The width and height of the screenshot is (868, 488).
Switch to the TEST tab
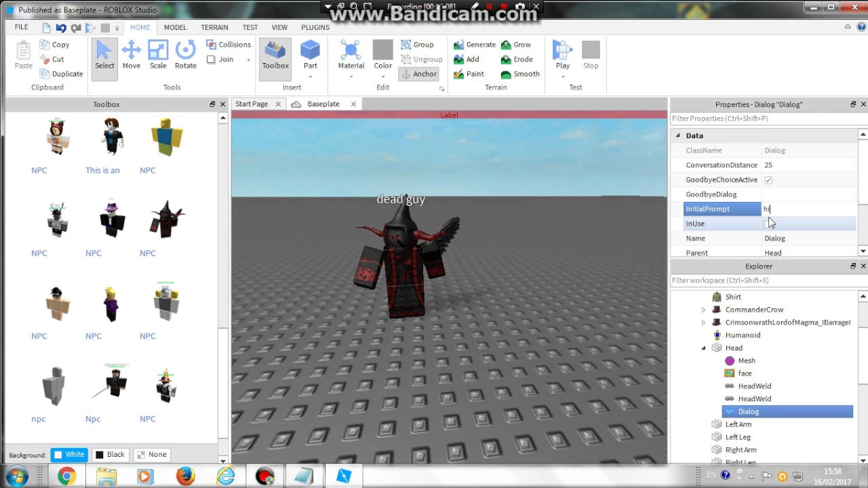250,27
